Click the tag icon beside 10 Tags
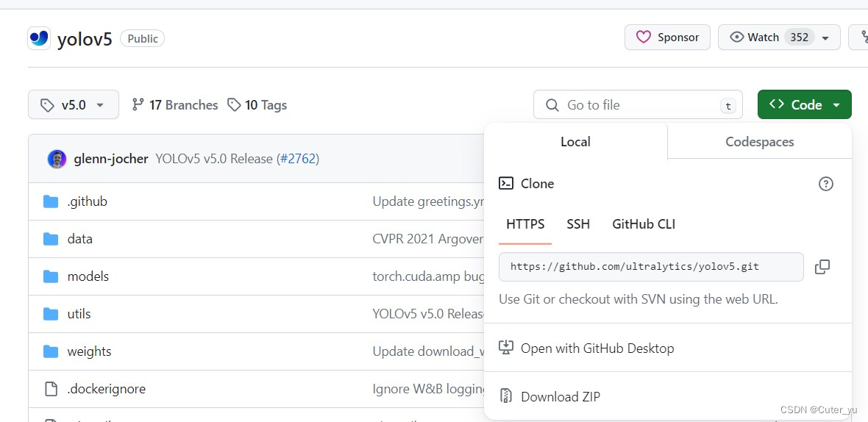This screenshot has width=868, height=422. 234,104
